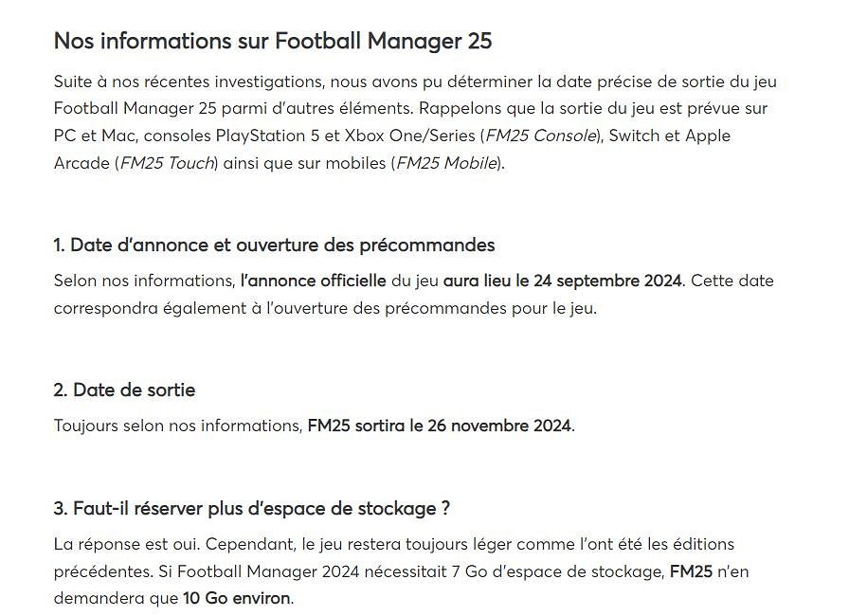The width and height of the screenshot is (849, 616).
Task: Click heading "3. Faut-il réserver plus d'espace de stockage ?"
Action: tap(251, 509)
